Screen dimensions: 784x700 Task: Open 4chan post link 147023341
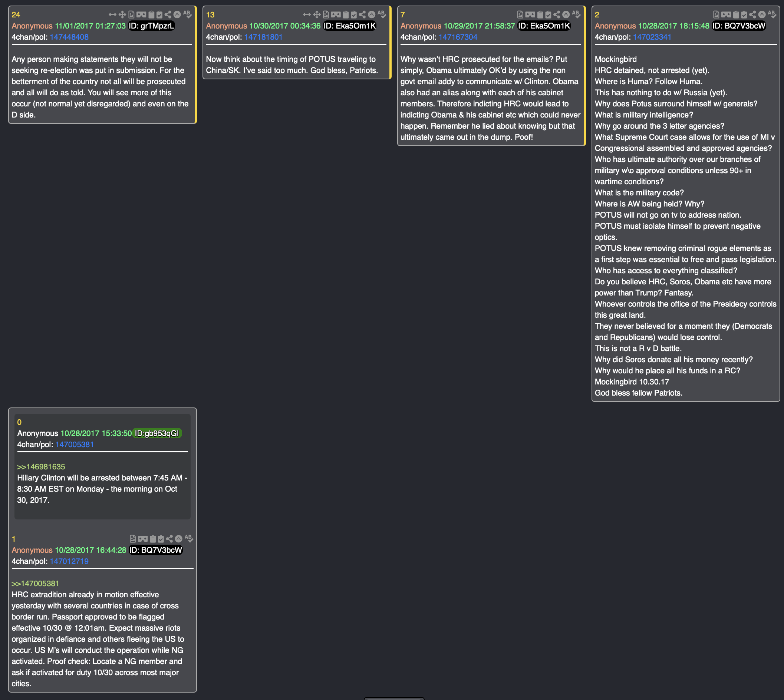[x=652, y=37]
